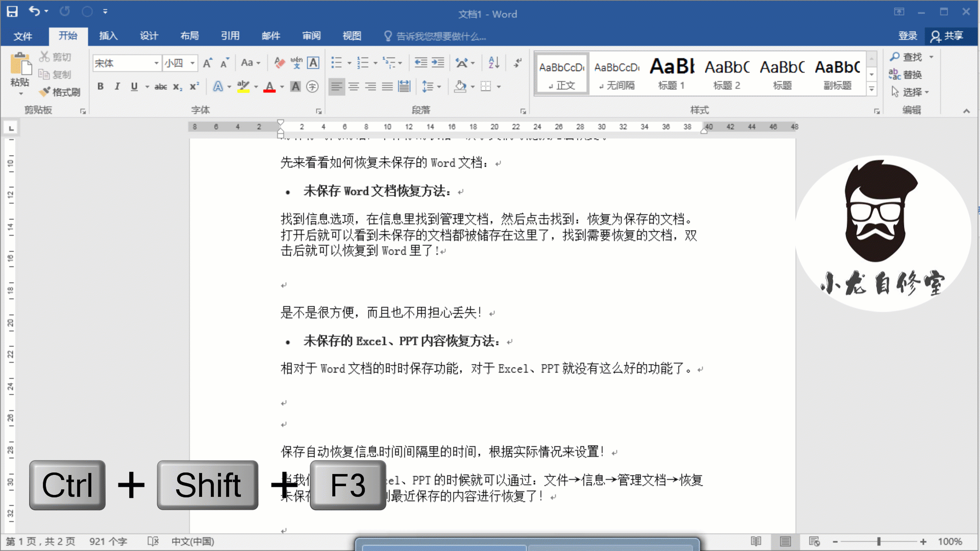Screen dimensions: 980x551
Task: Justify paragraph text
Action: 387,87
